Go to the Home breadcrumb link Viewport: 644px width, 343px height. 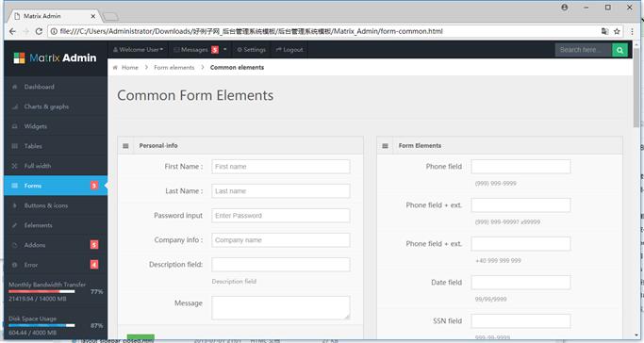130,67
